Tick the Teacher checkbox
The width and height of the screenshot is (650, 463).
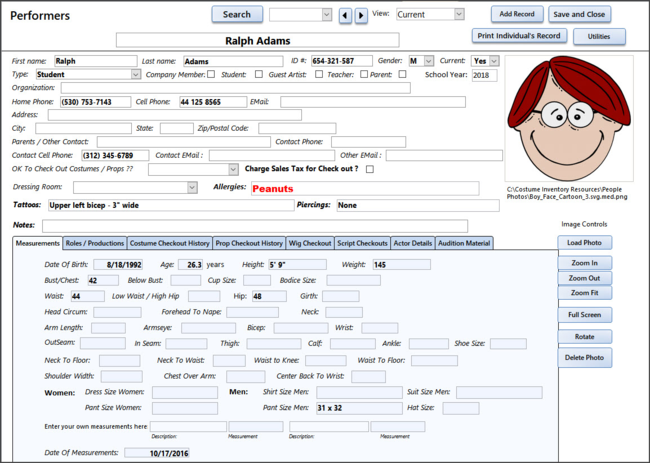click(363, 74)
